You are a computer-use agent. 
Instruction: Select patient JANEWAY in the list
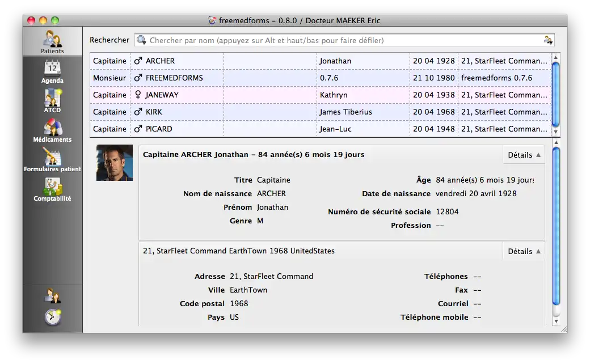(x=320, y=95)
